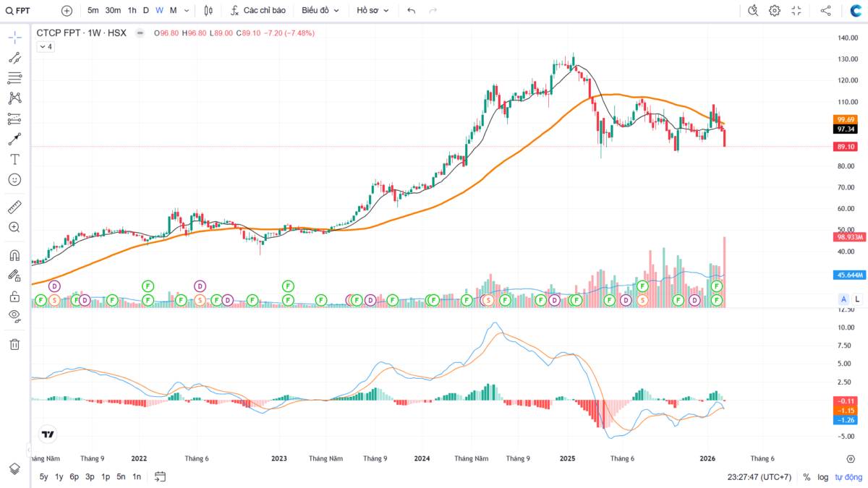Open the go to date calendar icon
Viewport: 868px width, 488px height.
point(161,476)
